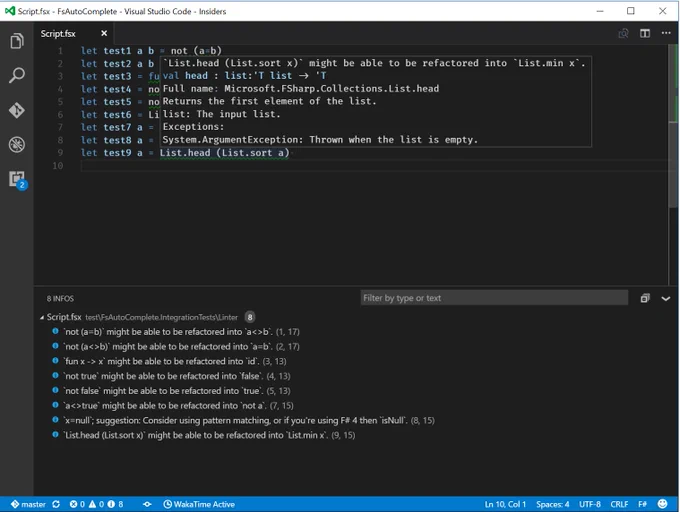Open the Debug view in activity bar
This screenshot has height=512, width=680.
17,145
